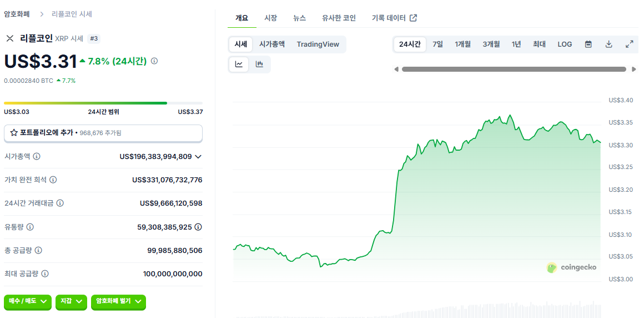
Task: Click 100,000,000,000 value
Action: 173,274
